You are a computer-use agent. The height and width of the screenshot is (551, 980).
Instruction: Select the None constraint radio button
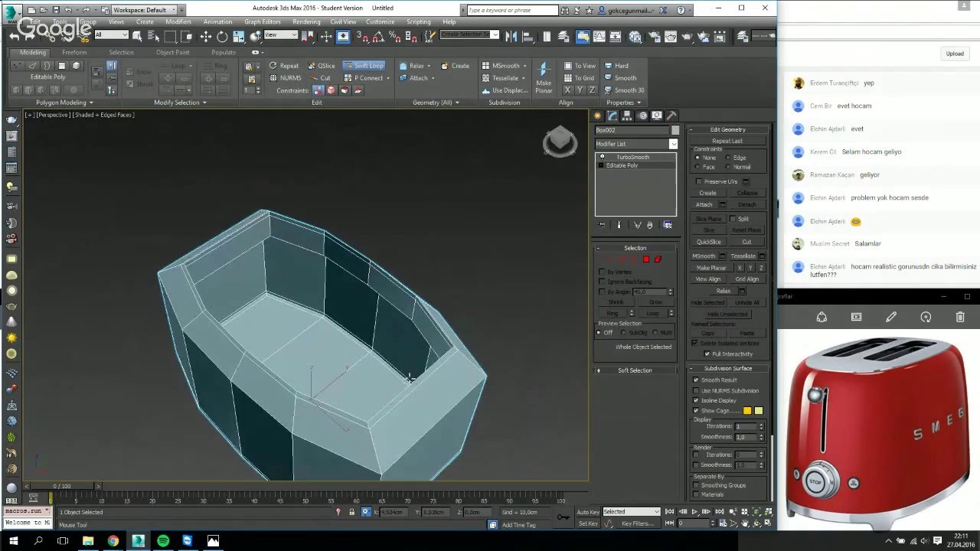(x=697, y=158)
